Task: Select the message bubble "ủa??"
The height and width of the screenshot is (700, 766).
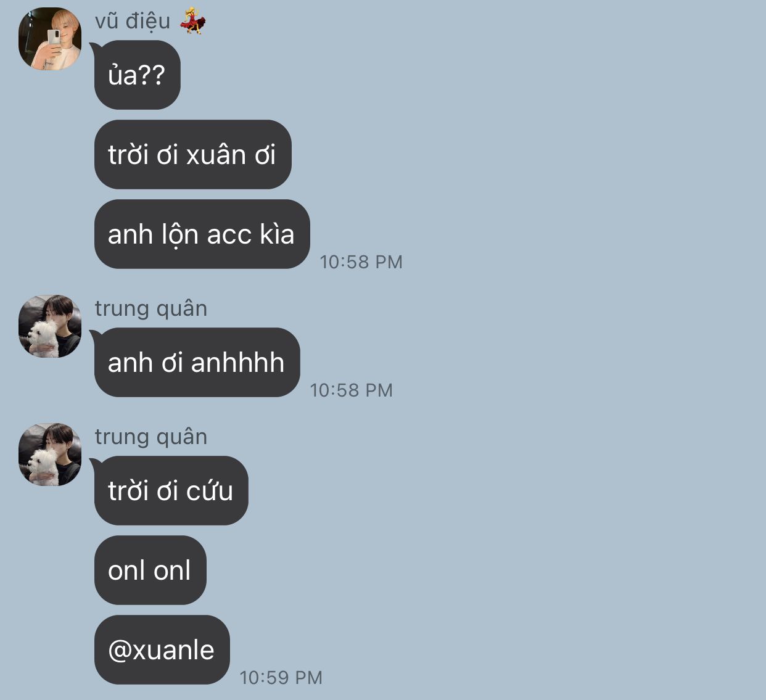Action: pyautogui.click(x=138, y=75)
